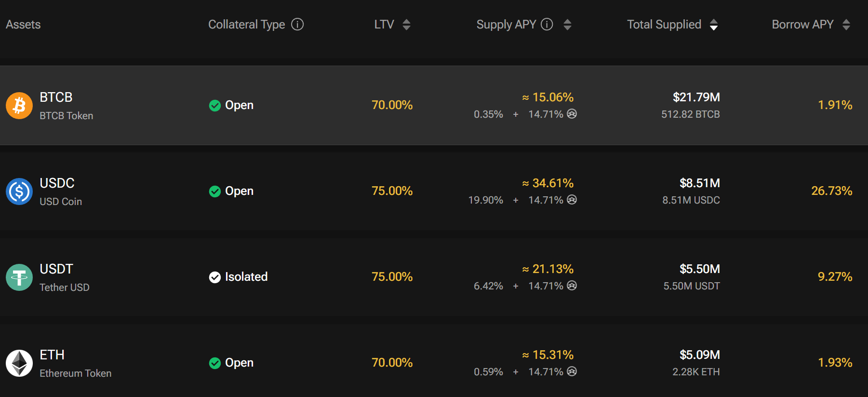The width and height of the screenshot is (868, 397).
Task: Sort by Borrow APY arrows
Action: (846, 25)
